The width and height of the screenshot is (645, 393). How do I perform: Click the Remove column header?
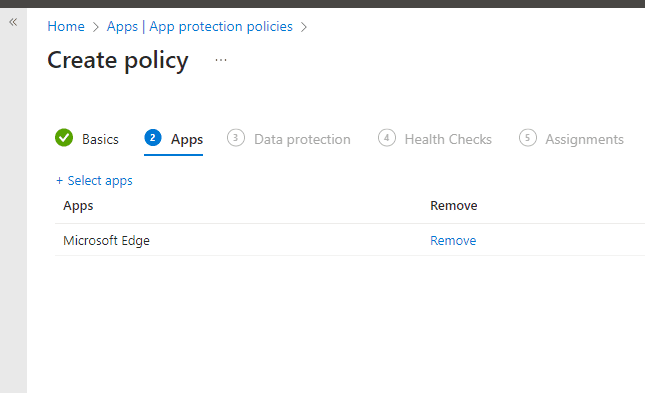(454, 205)
